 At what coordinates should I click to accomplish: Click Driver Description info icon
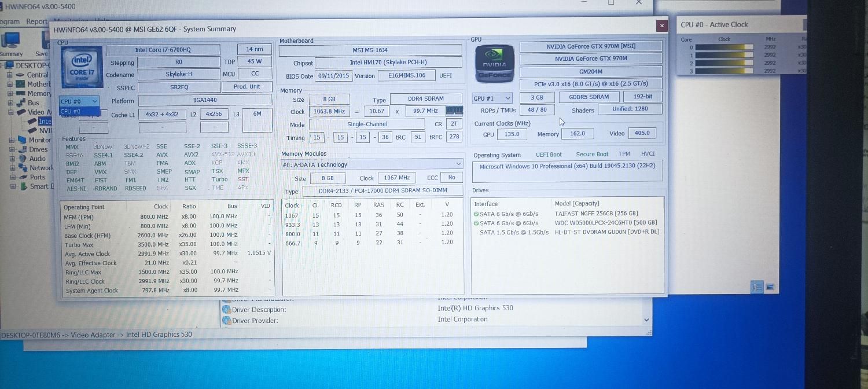(x=226, y=310)
